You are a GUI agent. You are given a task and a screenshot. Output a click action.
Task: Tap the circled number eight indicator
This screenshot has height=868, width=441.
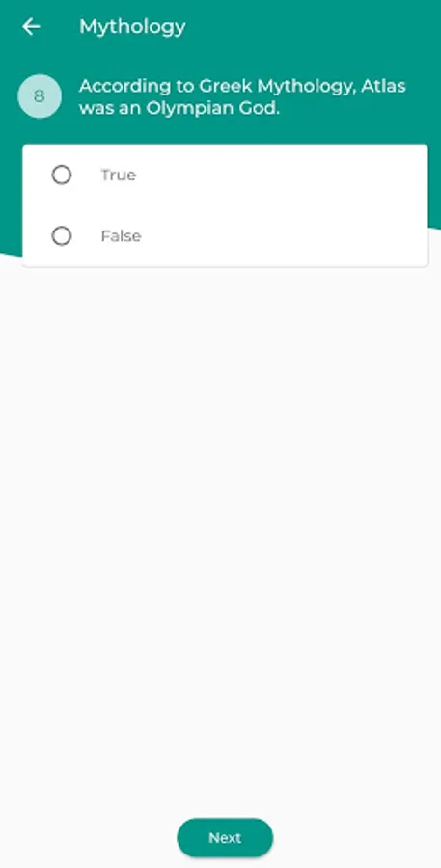click(x=40, y=96)
